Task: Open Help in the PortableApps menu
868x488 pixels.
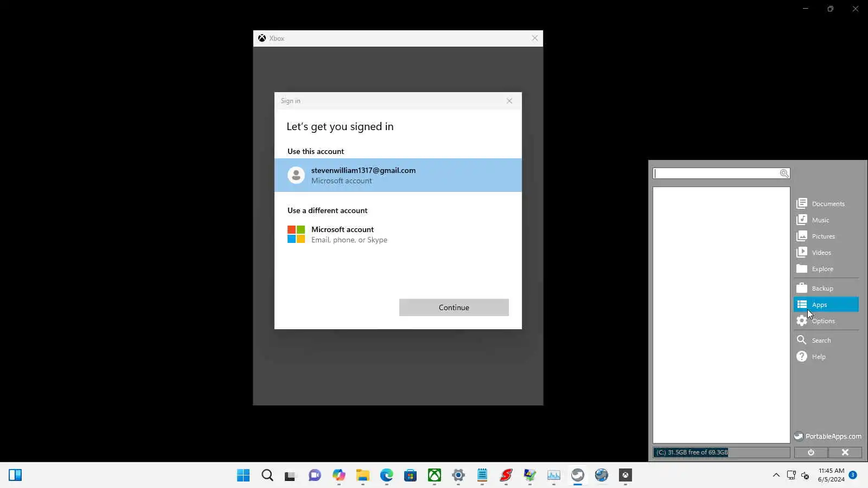Action: [826, 357]
